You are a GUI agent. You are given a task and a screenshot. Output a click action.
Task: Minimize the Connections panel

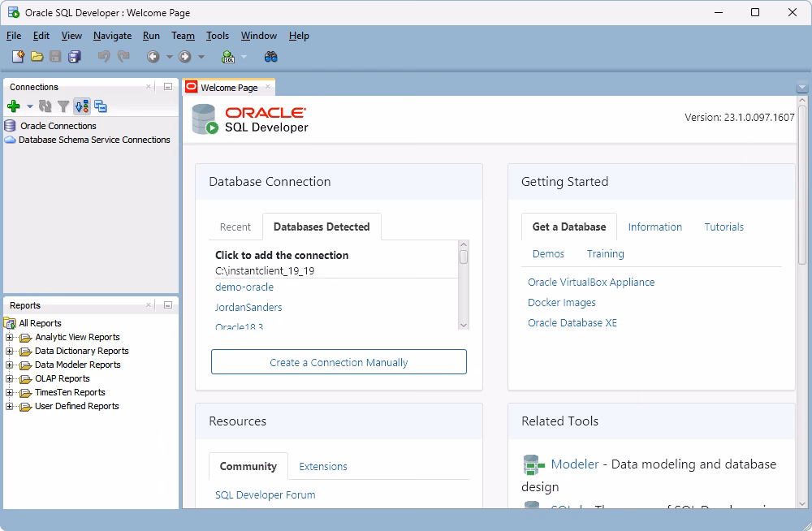pyautogui.click(x=168, y=87)
